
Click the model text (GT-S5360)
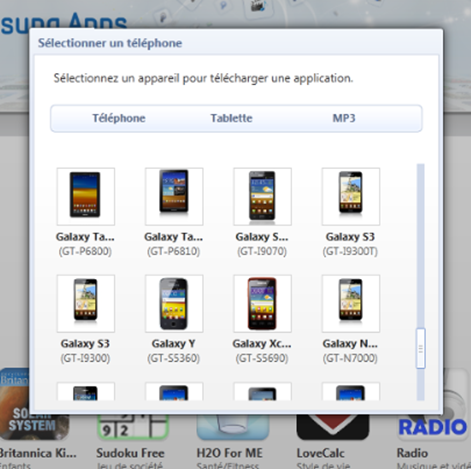point(173,358)
